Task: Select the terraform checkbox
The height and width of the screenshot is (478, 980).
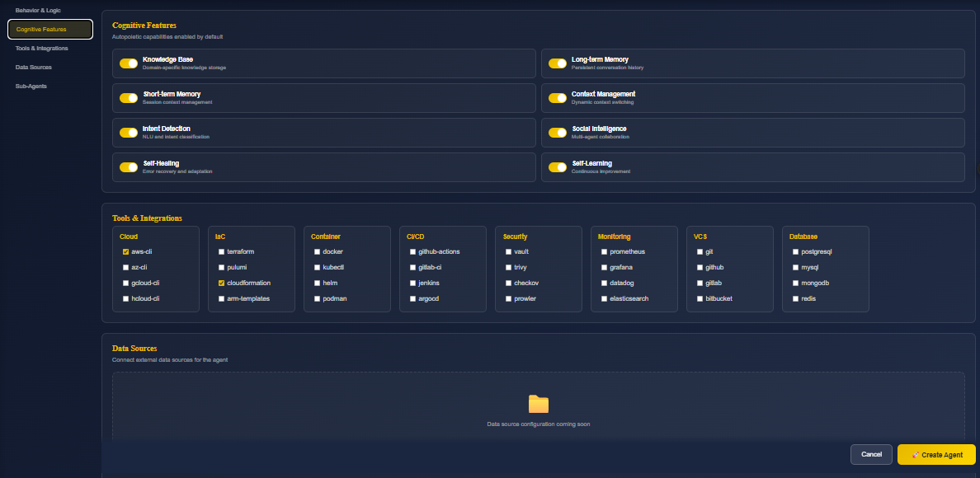Action: [221, 252]
